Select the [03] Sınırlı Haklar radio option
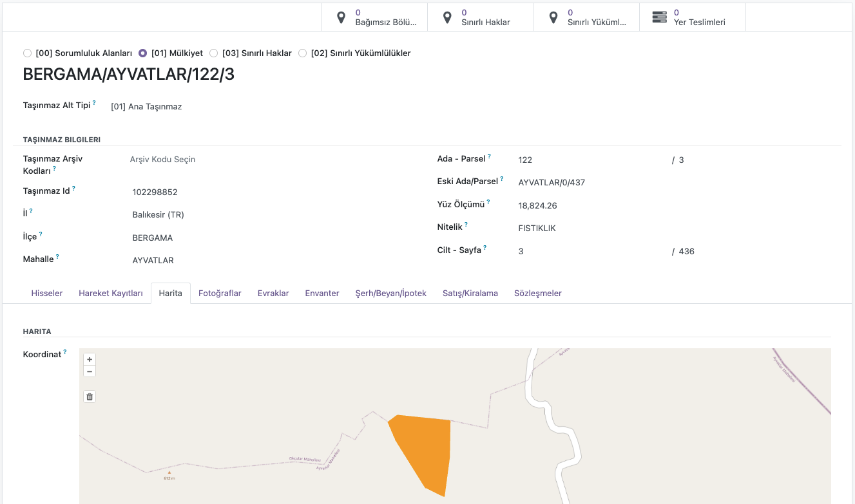 point(214,53)
